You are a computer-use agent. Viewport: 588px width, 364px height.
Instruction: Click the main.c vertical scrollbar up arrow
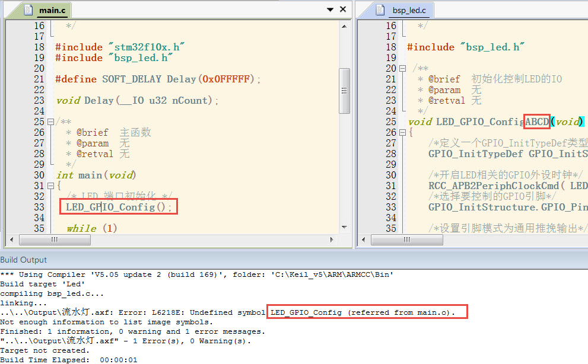pos(344,26)
